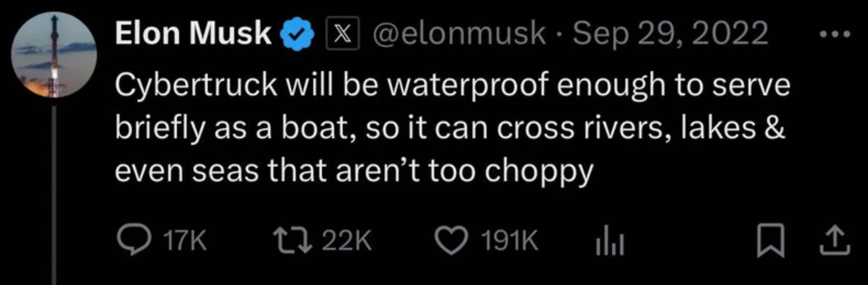Click the vertical thread line below avatar

54,193
